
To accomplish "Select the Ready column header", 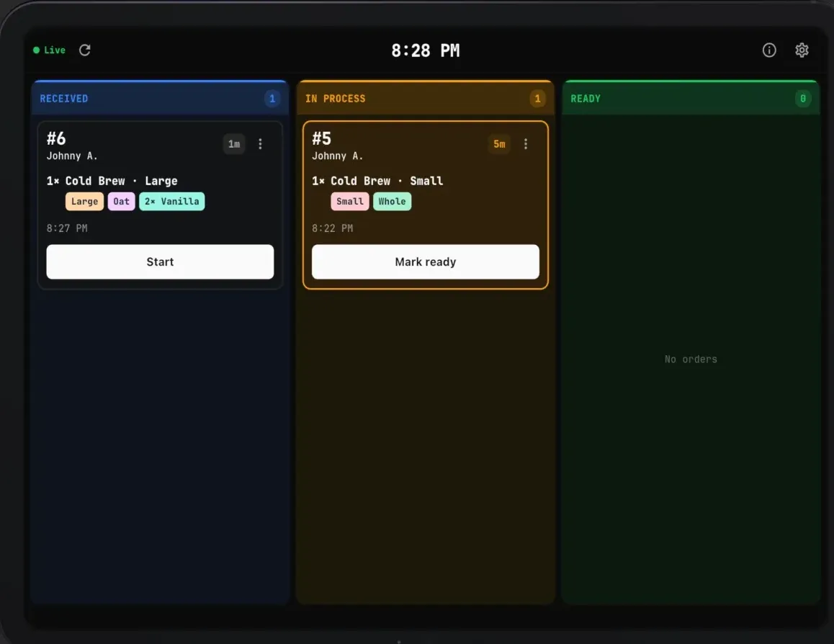I will pos(691,98).
